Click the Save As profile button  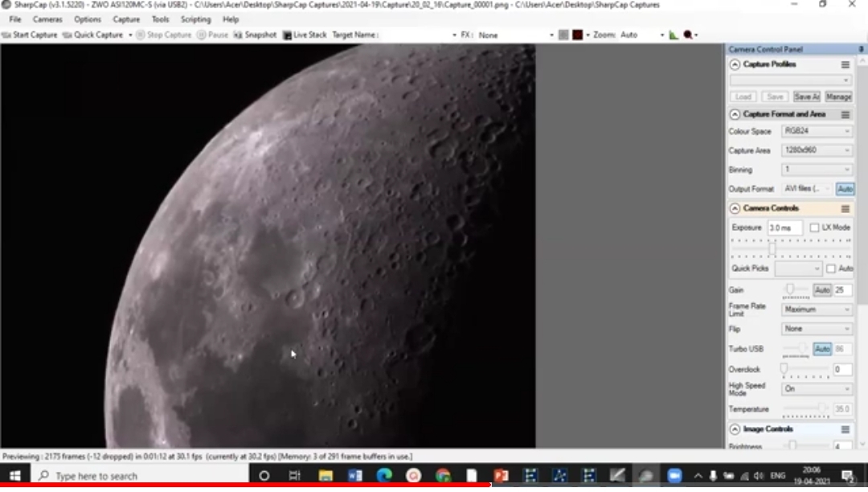coord(807,96)
